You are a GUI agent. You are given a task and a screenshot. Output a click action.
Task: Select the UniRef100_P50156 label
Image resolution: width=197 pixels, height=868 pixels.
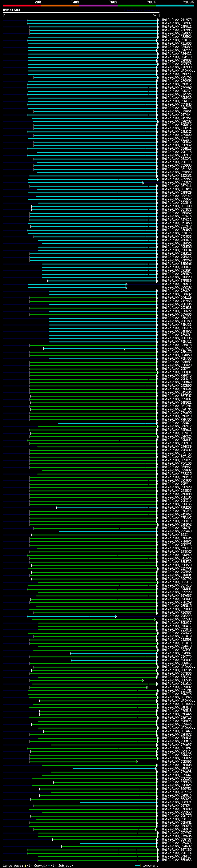(x=177, y=463)
